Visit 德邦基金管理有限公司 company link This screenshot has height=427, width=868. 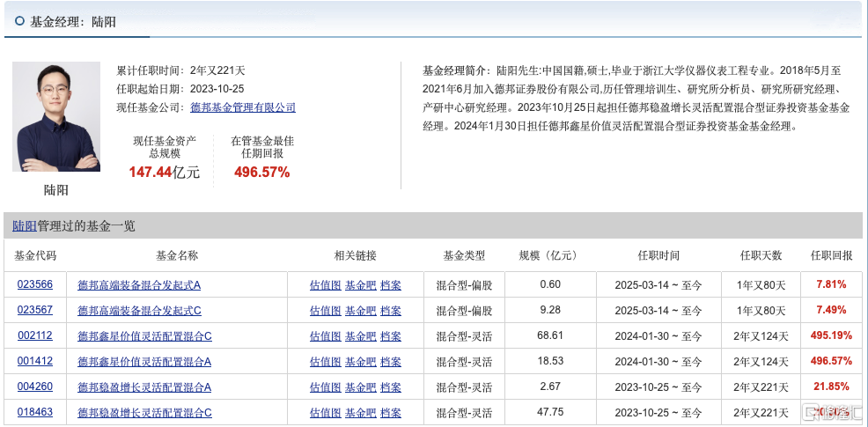click(x=242, y=107)
